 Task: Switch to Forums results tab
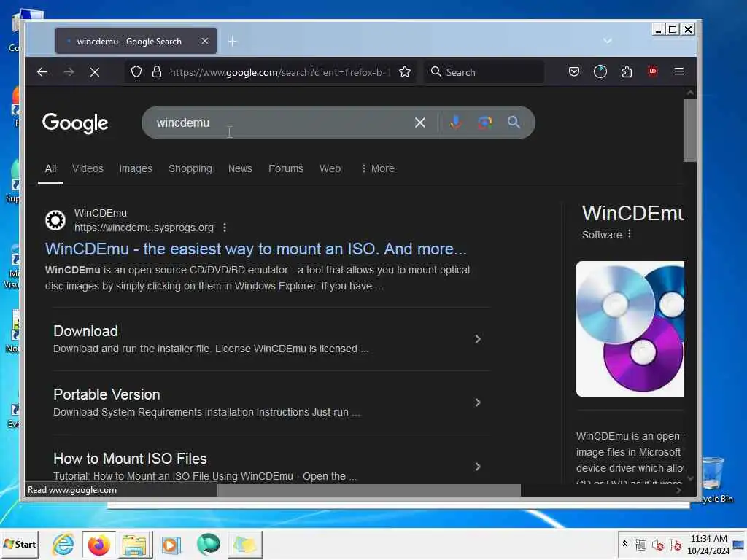coord(286,168)
